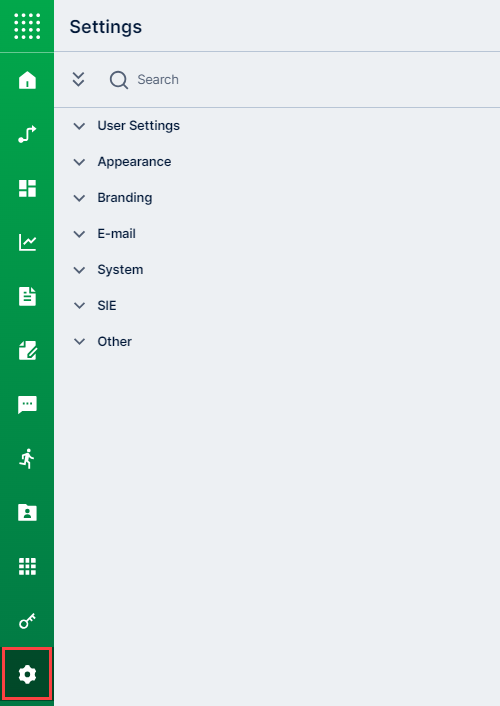
Task: Open the chat message bubble icon
Action: click(x=27, y=404)
